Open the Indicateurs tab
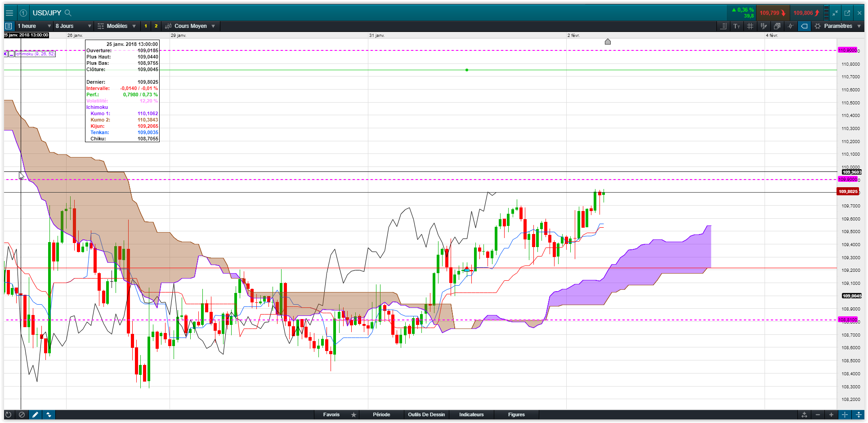This screenshot has height=423, width=868. [471, 415]
